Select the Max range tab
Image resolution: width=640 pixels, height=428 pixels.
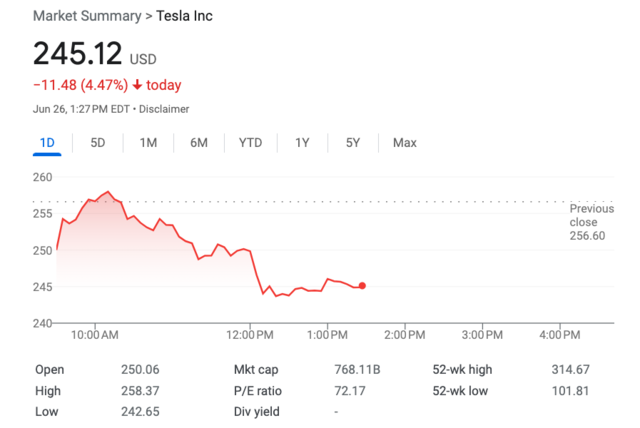pyautogui.click(x=404, y=142)
